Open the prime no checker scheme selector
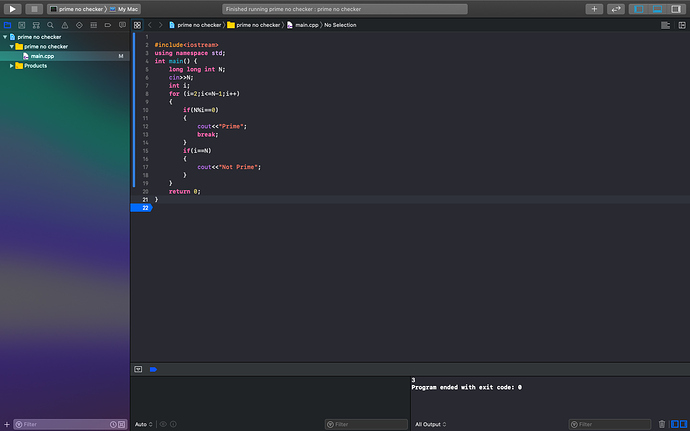The image size is (690, 431). 77,9
